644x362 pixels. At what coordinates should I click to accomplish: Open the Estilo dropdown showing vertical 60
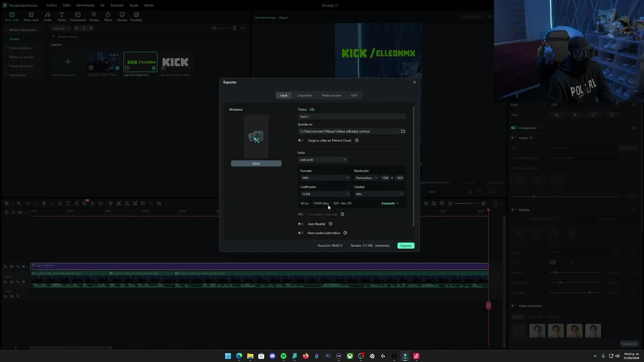click(323, 160)
